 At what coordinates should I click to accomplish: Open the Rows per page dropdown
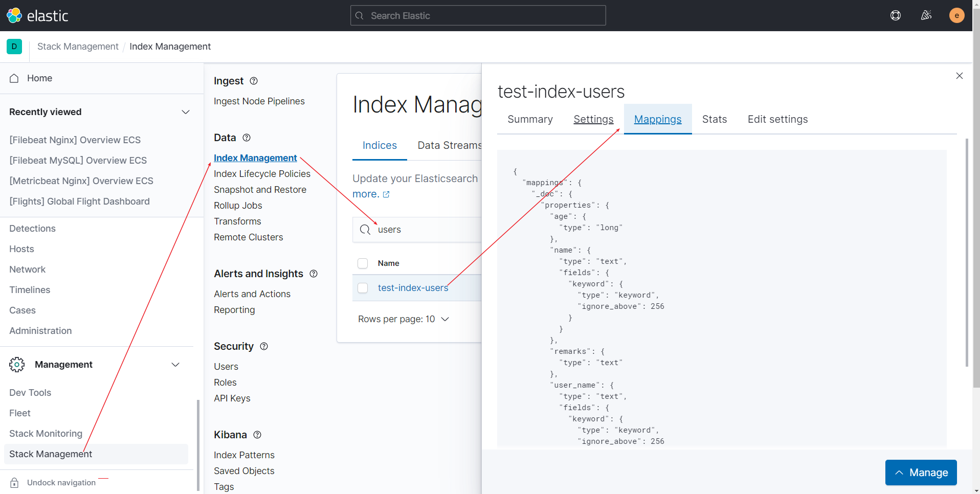point(404,319)
